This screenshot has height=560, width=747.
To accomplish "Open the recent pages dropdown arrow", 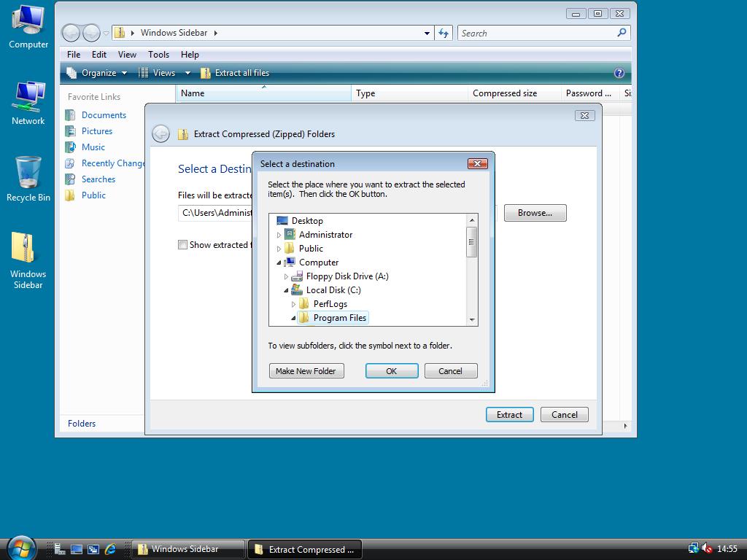I will [106, 33].
